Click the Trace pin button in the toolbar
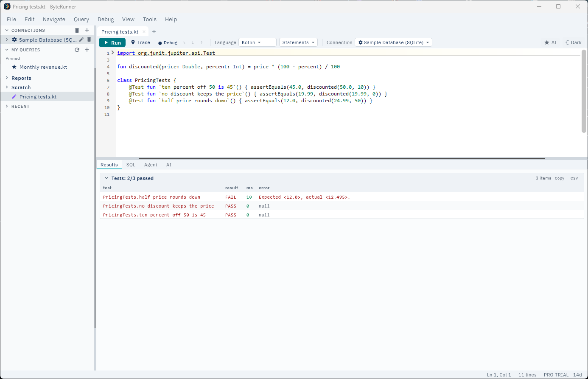Screen dimensions: 588x379 click(x=140, y=42)
